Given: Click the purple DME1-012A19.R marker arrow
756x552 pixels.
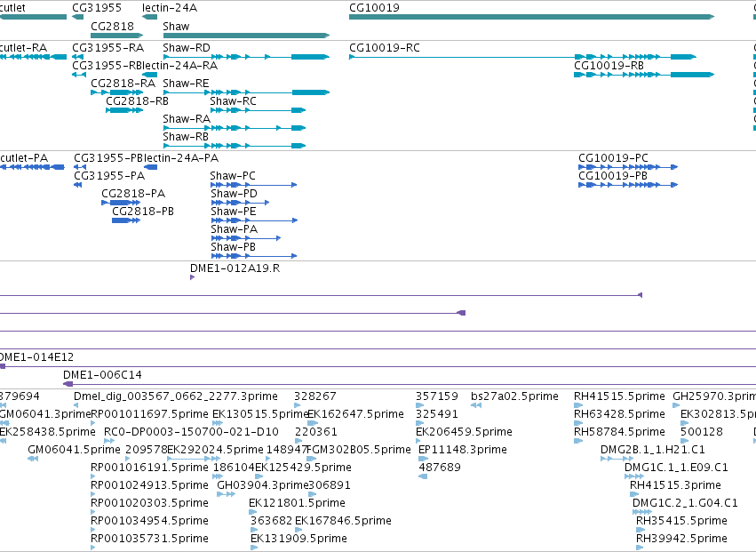Looking at the screenshot, I should [x=193, y=277].
